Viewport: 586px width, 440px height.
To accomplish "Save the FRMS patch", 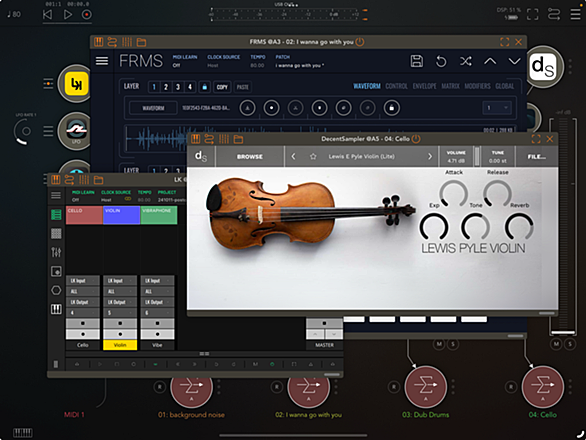I will coord(417,61).
